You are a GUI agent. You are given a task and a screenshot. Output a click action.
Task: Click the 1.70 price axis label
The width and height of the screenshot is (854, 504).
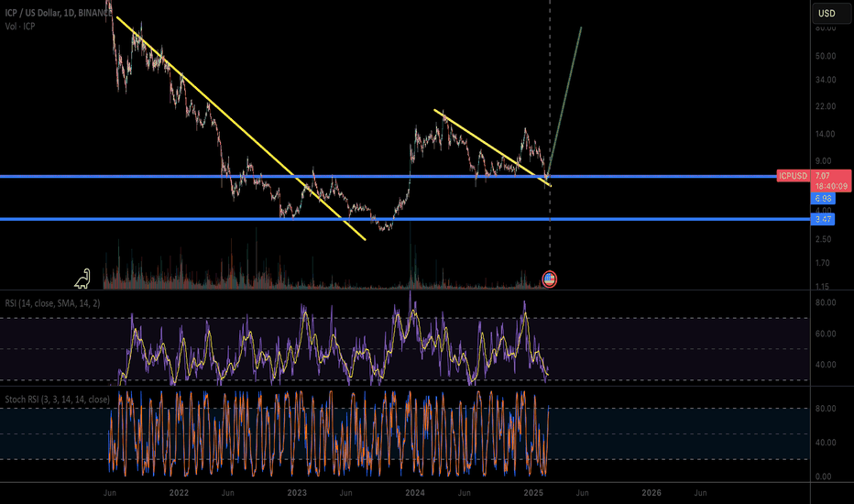point(824,263)
